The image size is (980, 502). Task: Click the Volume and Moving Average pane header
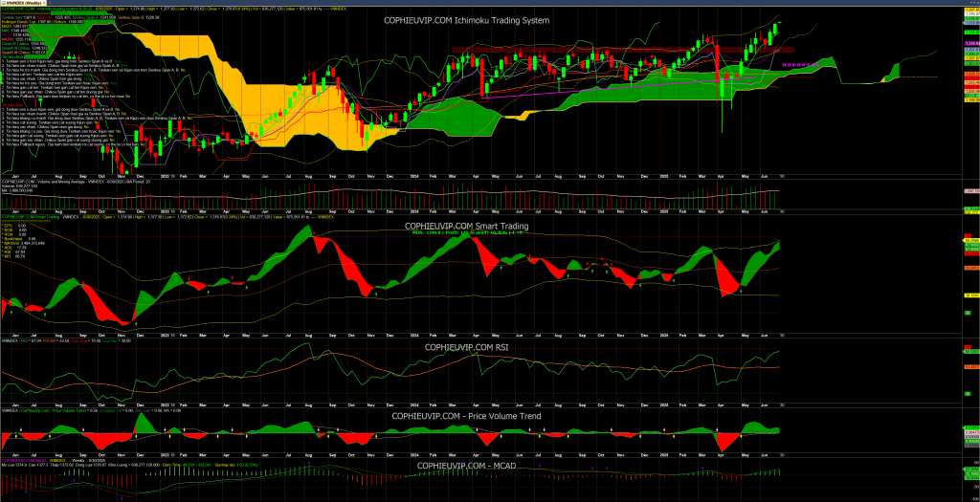pyautogui.click(x=76, y=182)
